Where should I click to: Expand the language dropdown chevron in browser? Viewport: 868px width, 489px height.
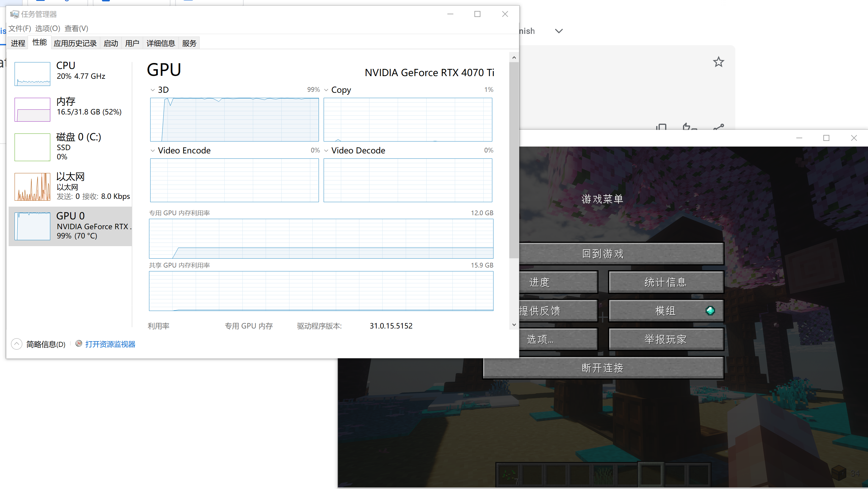(559, 31)
